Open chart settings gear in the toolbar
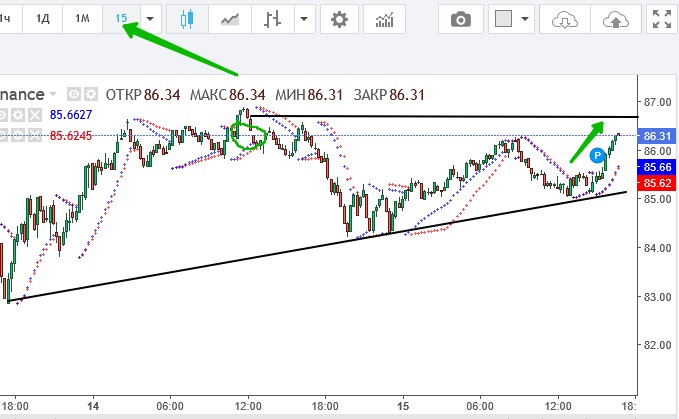This screenshot has width=679, height=419. coord(339,19)
